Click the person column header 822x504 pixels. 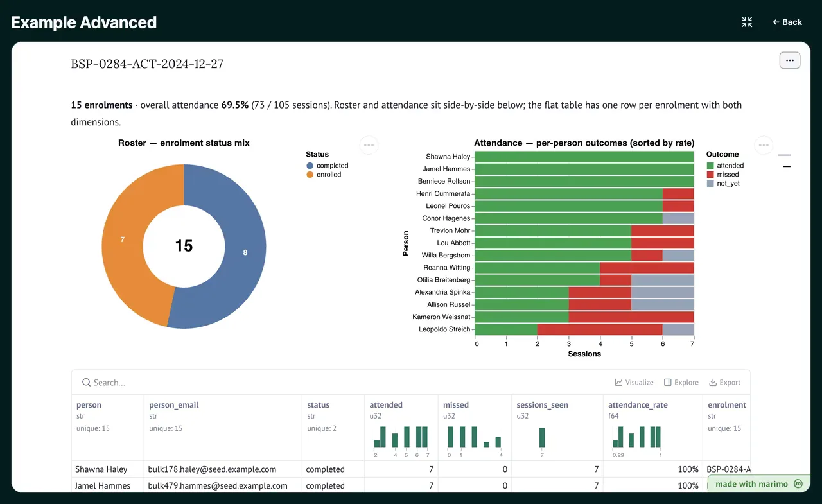pos(89,405)
